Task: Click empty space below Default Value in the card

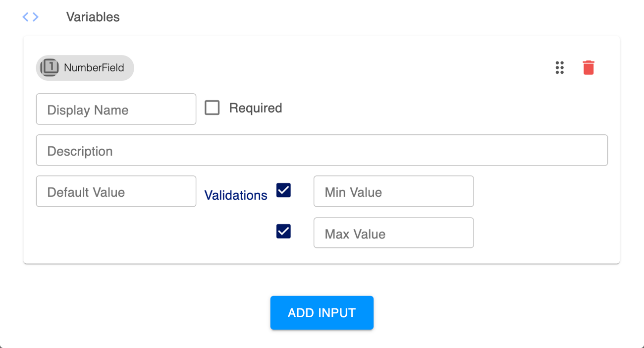Action: (x=116, y=233)
